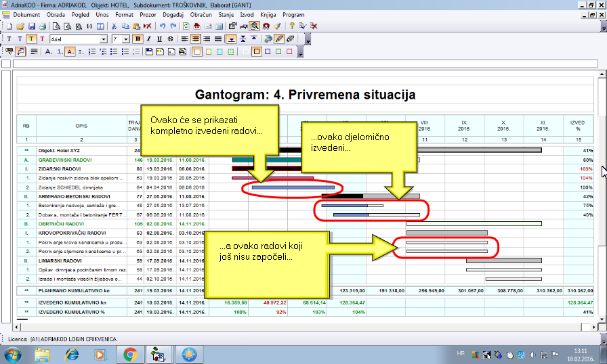Image resolution: width=607 pixels, height=364 pixels.
Task: Open the Obrada menu
Action: [x=56, y=15]
